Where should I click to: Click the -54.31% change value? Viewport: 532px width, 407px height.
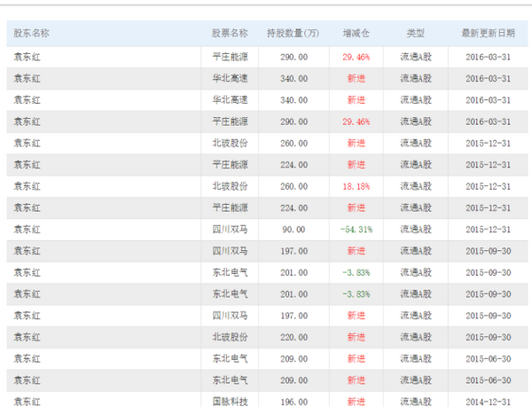click(356, 230)
